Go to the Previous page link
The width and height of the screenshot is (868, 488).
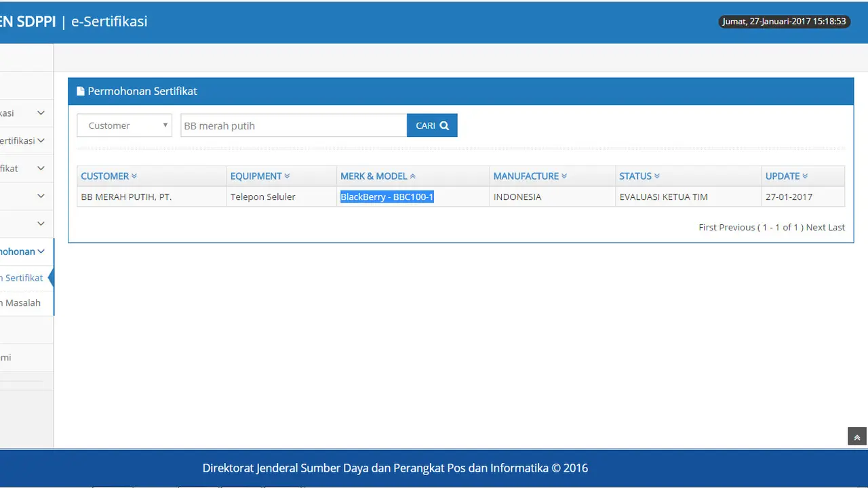pyautogui.click(x=738, y=227)
